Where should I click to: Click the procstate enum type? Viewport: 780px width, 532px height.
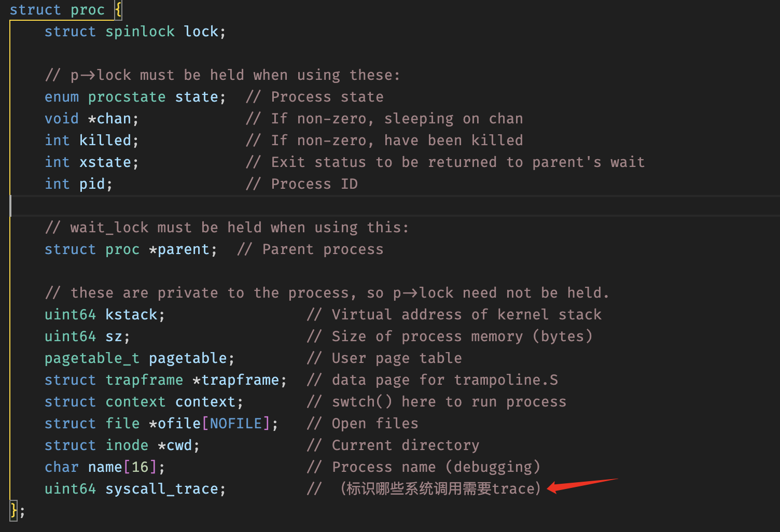pos(127,97)
